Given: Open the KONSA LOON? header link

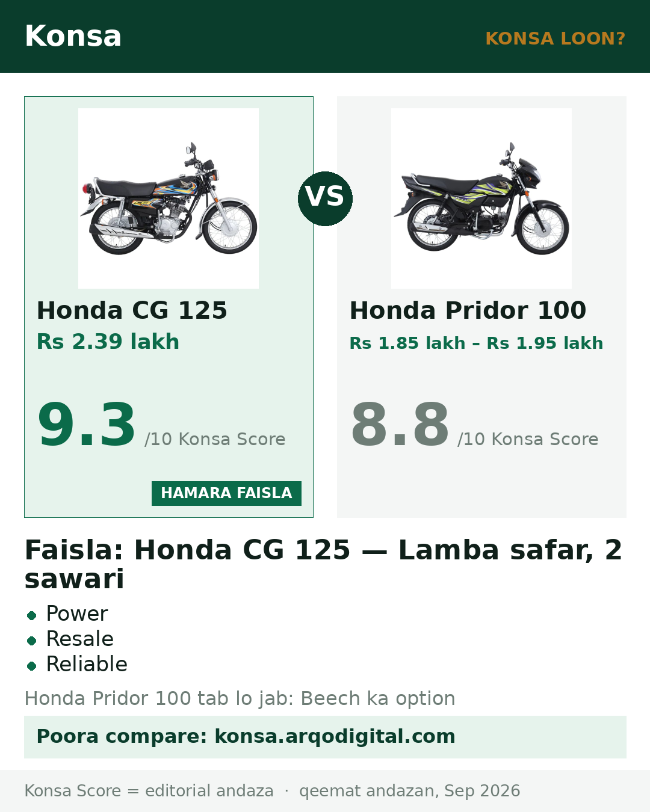Looking at the screenshot, I should [x=555, y=38].
